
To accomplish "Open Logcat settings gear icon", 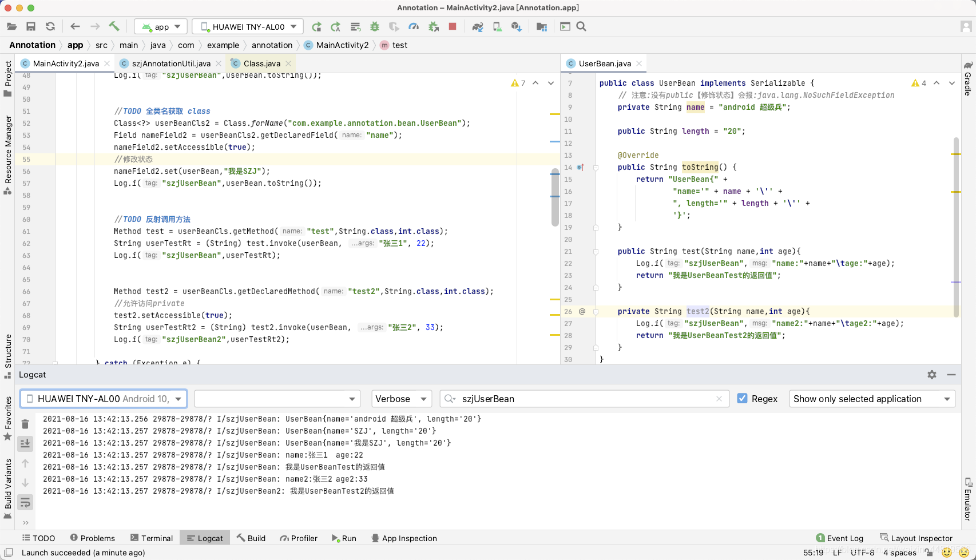I will (932, 375).
